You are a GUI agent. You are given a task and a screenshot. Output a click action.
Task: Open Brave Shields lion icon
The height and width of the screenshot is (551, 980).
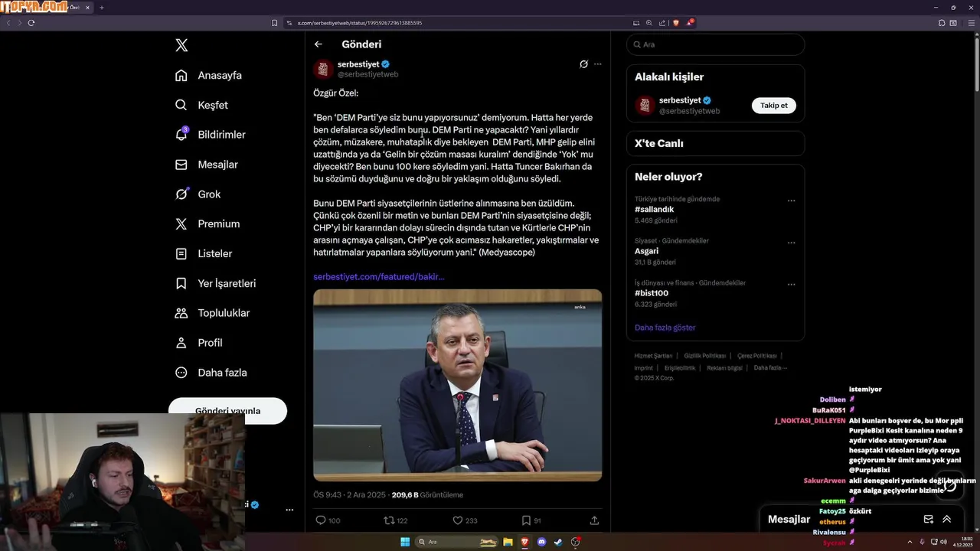click(675, 23)
